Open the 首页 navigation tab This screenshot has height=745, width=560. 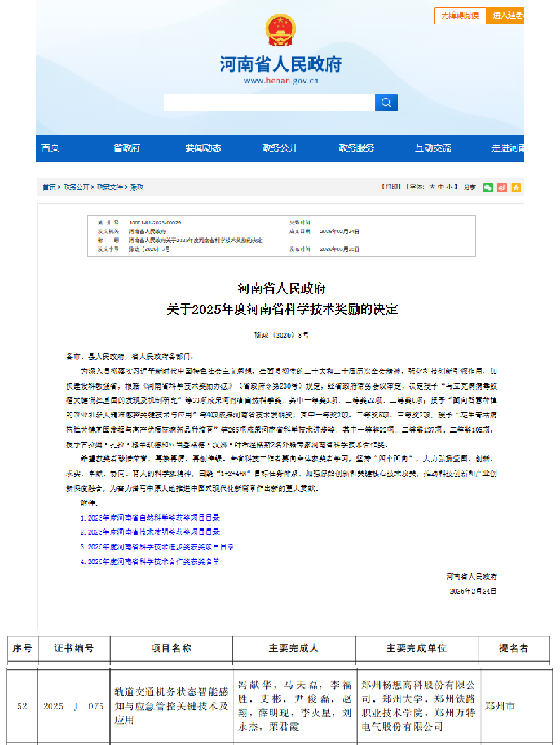point(50,148)
